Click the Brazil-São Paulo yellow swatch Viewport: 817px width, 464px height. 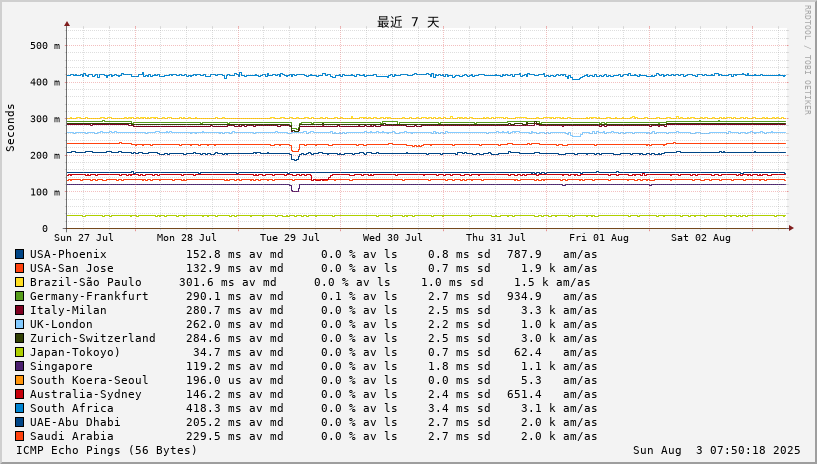coord(19,283)
